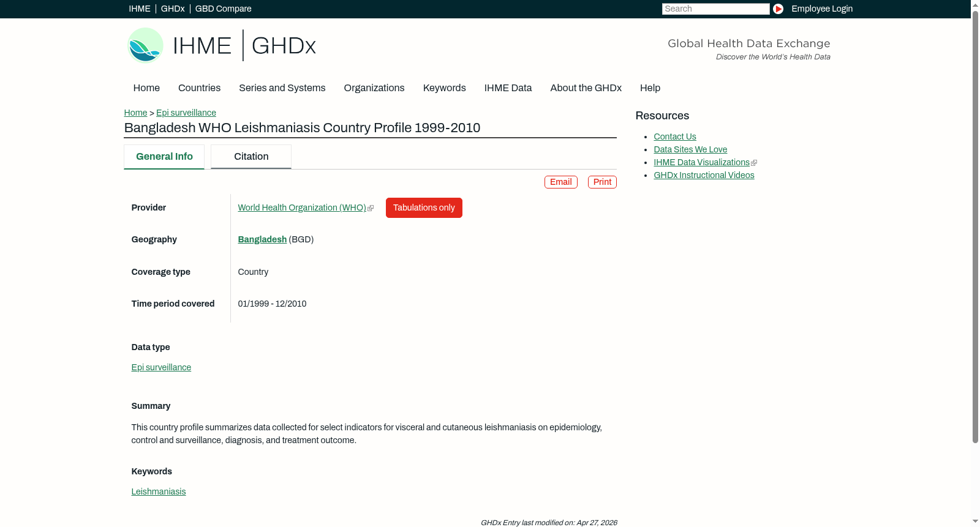Click the Global Health Data Exchange tagline
This screenshot has height=527, width=980.
point(748,43)
